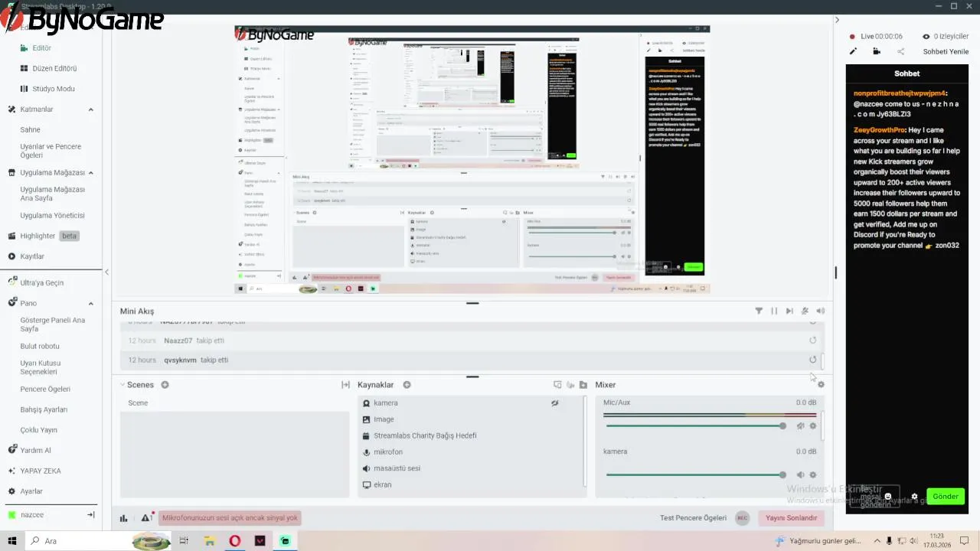Open performance stats bar-chart icon
This screenshot has height=551, width=980.
124,518
